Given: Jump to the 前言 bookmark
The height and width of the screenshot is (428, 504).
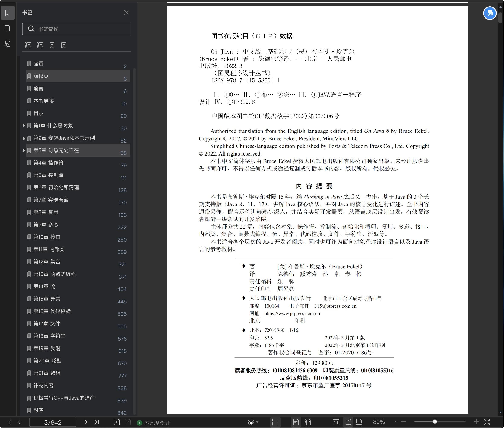Looking at the screenshot, I should [x=78, y=89].
